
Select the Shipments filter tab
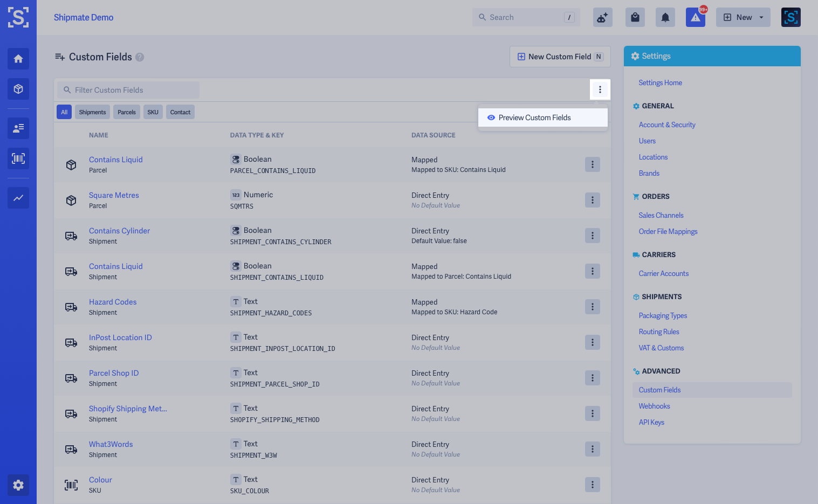click(92, 112)
